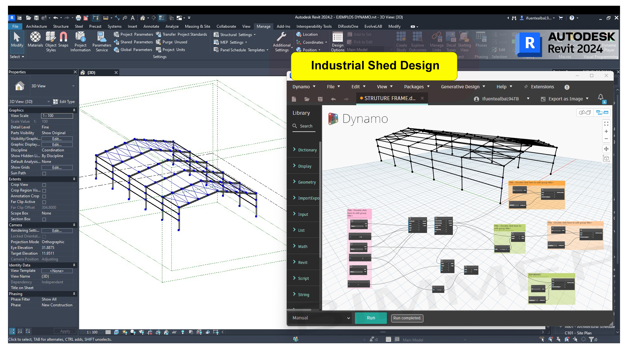Viewport: 628px width, 364px height.
Task: Open View Scale 1:100 dropdown
Action: 57,116
